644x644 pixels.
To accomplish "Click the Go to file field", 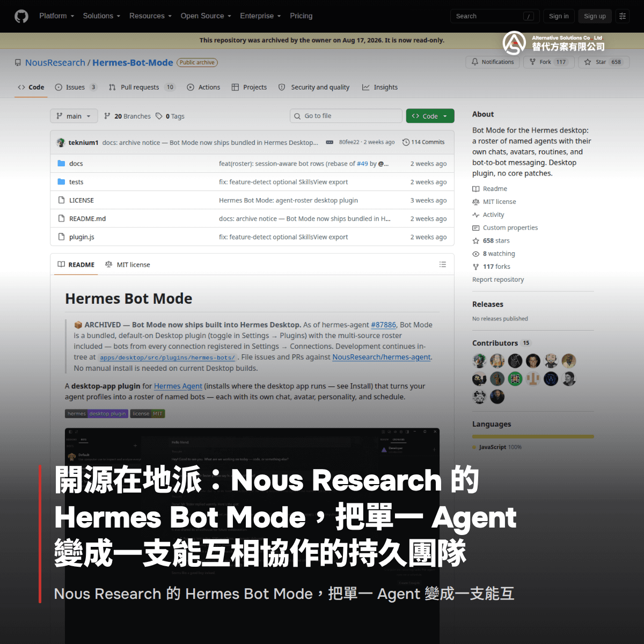I will tap(346, 116).
